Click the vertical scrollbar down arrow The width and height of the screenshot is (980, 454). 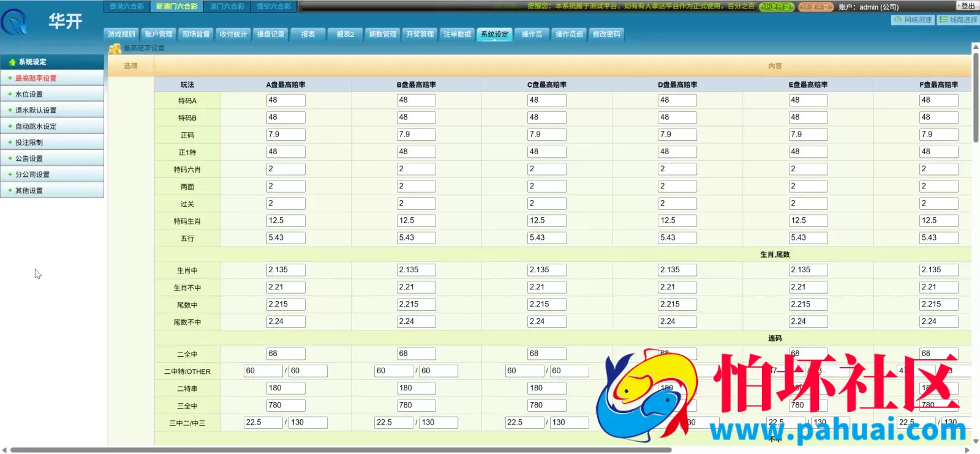[x=976, y=441]
